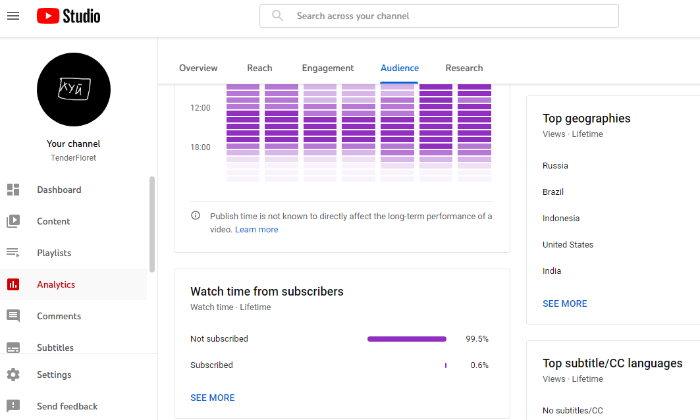Click the Subscribed row label
This screenshot has height=420, width=700.
tap(212, 365)
